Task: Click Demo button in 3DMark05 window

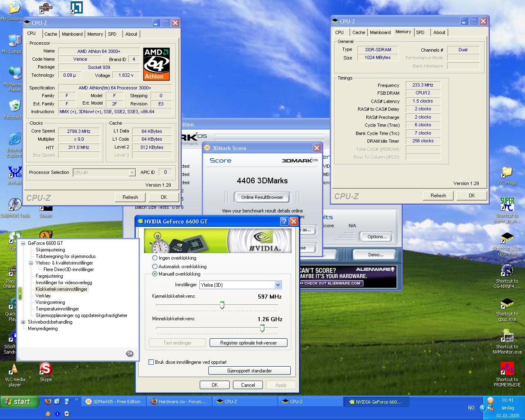Action: pos(376,255)
